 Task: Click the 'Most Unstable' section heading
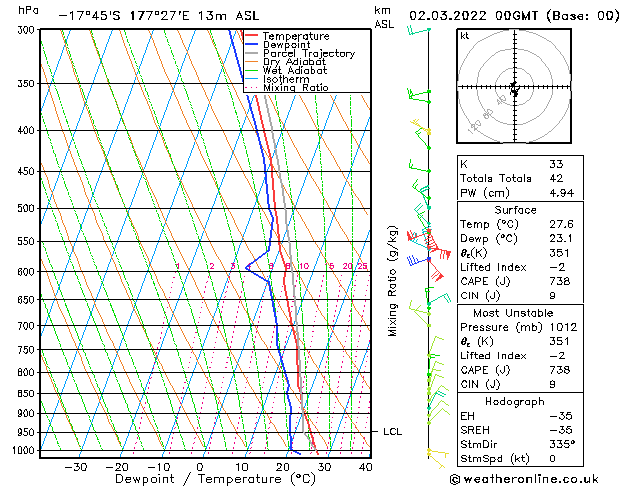[513, 313]
